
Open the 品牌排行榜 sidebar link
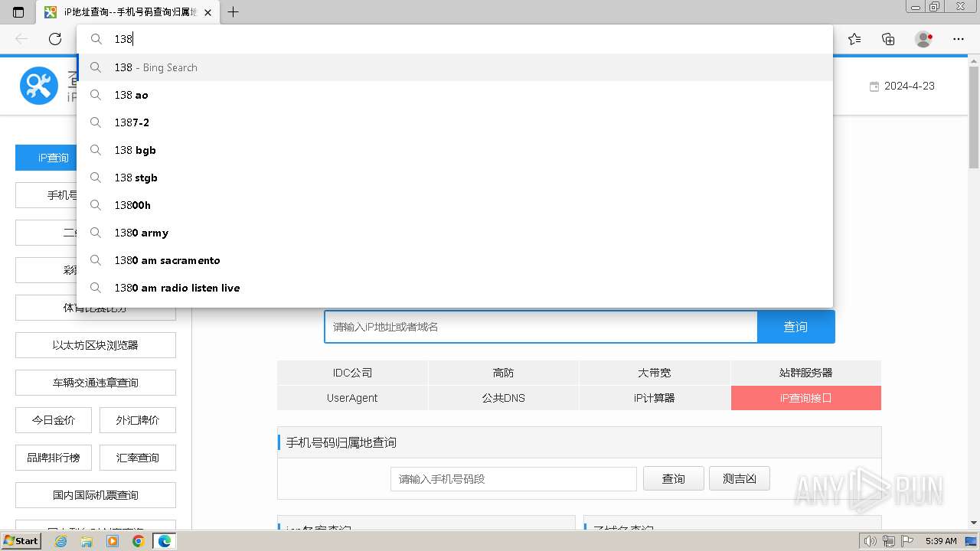coord(54,458)
